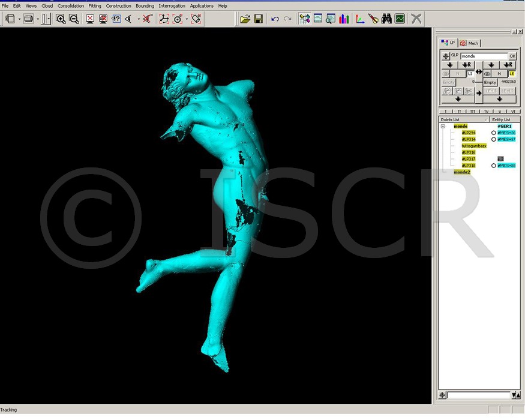Click the 3D box view icon
The width and height of the screenshot is (525, 420).
click(x=10, y=19)
